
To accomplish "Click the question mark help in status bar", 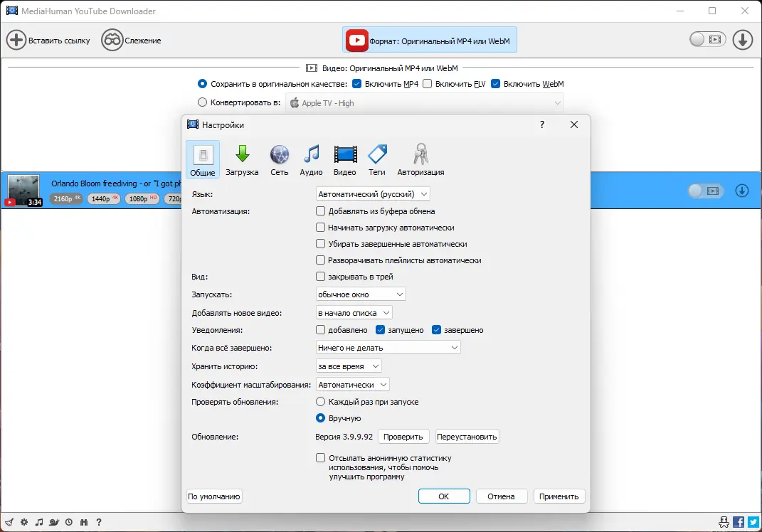I will [x=99, y=522].
